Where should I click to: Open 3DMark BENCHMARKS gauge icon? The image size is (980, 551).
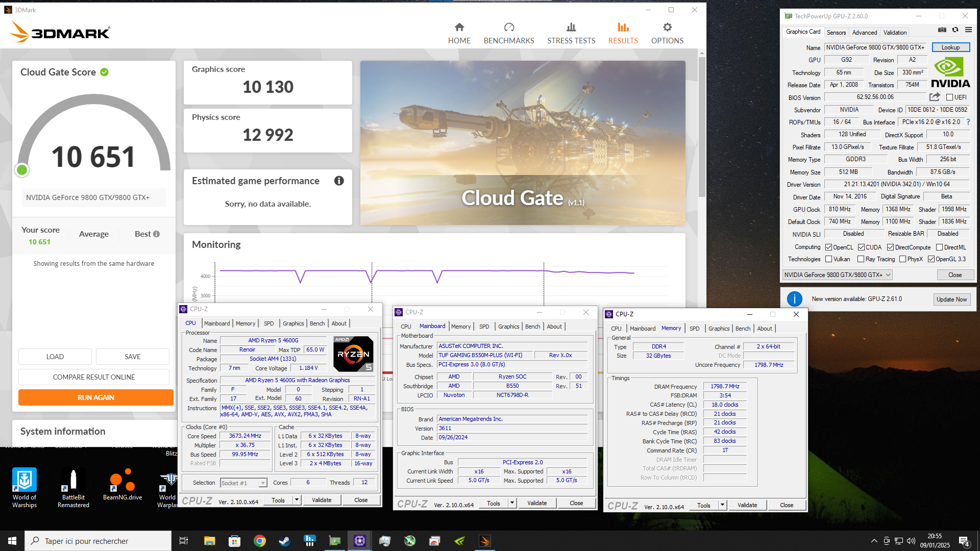pos(509,27)
